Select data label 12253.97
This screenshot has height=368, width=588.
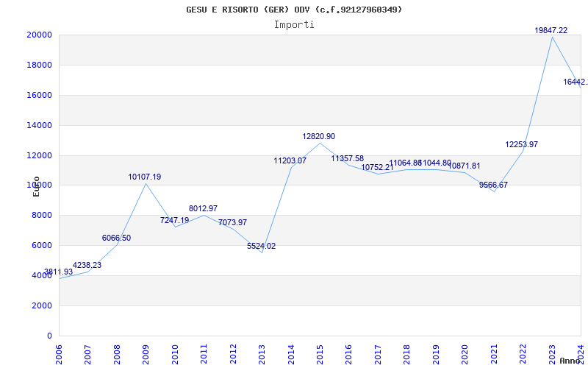(522, 144)
